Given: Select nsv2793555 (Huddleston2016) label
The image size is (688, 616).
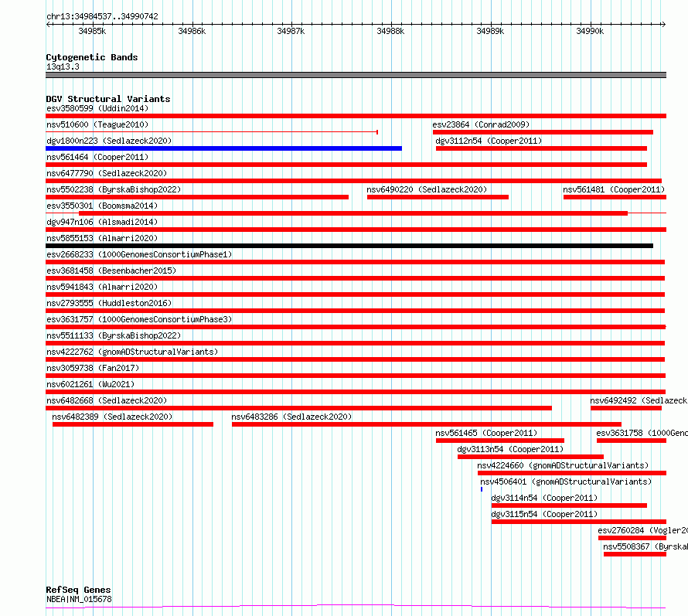Looking at the screenshot, I should [109, 303].
